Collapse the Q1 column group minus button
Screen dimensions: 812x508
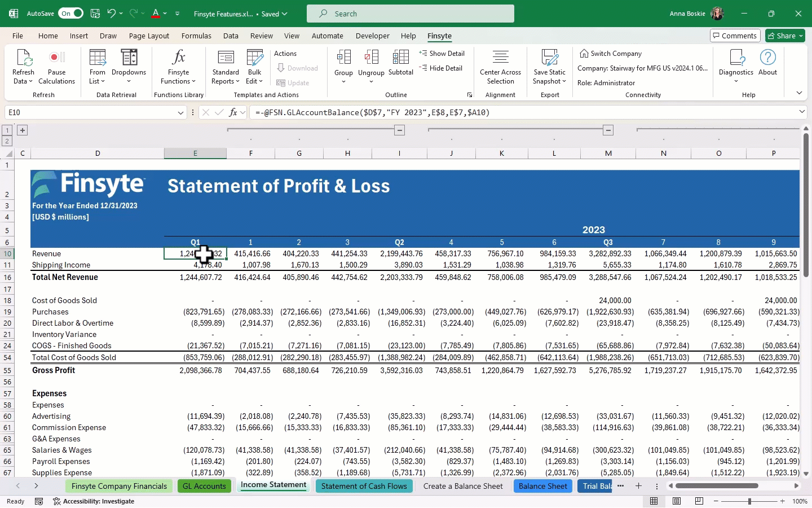[400, 130]
